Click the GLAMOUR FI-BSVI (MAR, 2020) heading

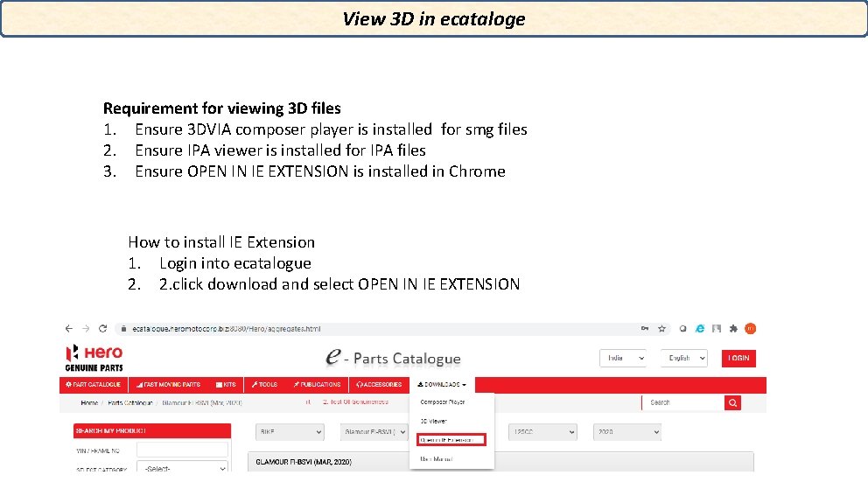coord(304,462)
